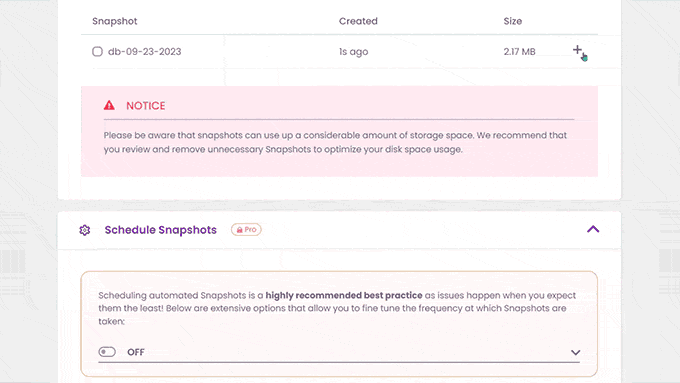The height and width of the screenshot is (383, 680).
Task: Open the db-09-23-2023 snapshot name
Action: tap(144, 52)
